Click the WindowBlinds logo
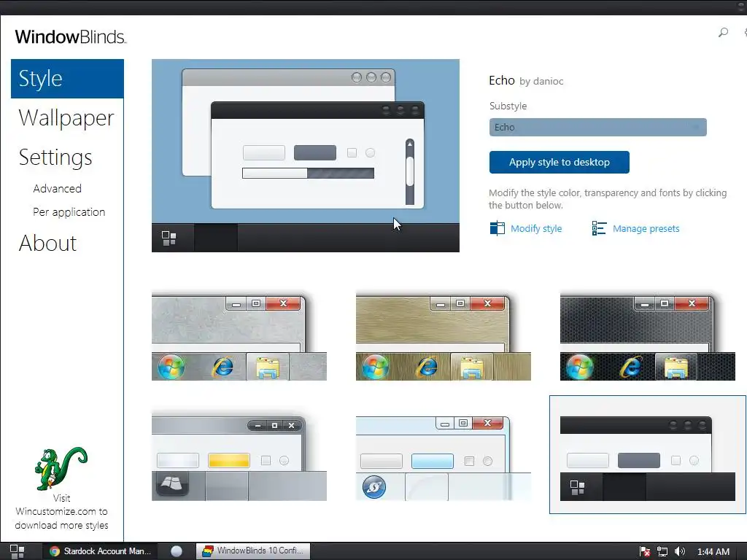 tap(70, 36)
